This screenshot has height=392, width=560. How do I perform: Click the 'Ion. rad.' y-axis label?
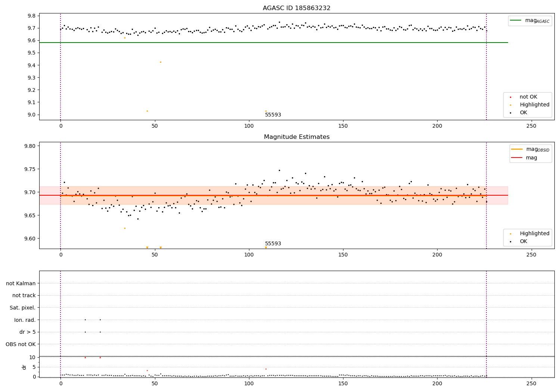point(25,320)
